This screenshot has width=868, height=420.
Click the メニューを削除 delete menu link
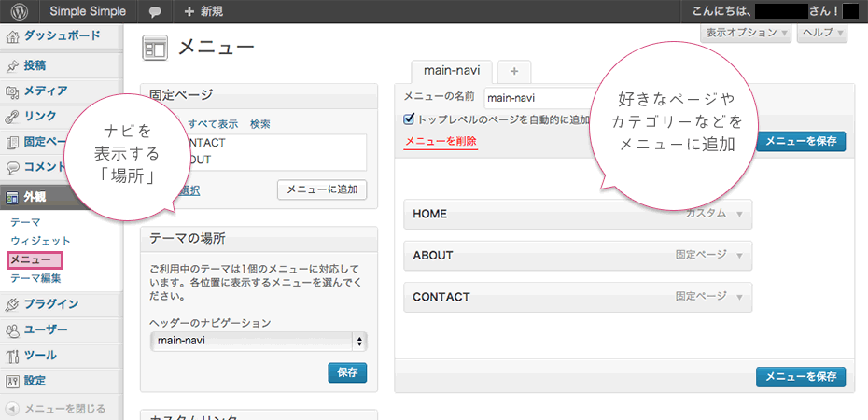point(440,142)
